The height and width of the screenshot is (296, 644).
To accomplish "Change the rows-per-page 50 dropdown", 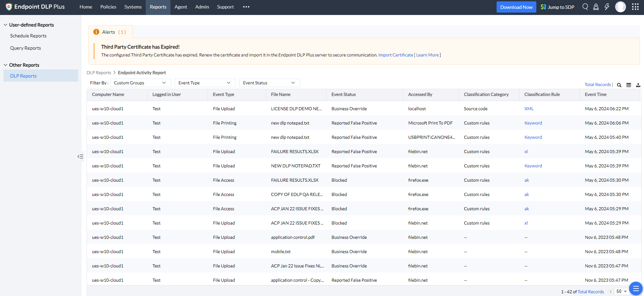I will [x=621, y=292].
